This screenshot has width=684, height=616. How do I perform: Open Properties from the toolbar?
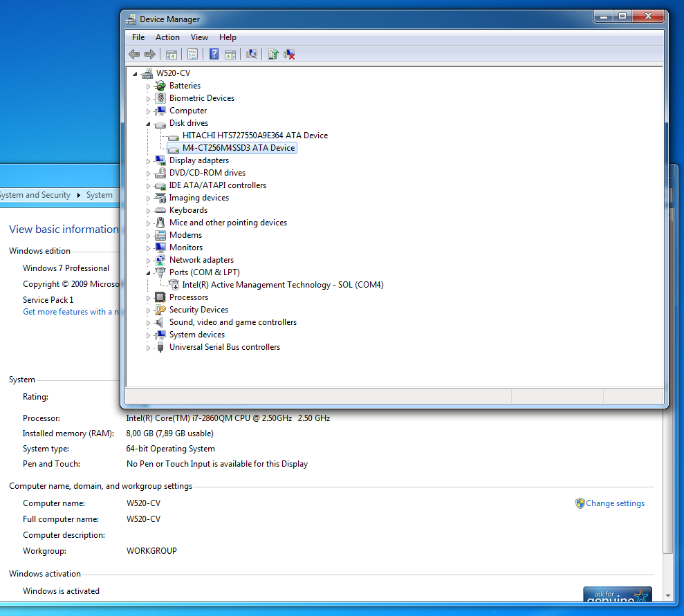(193, 55)
